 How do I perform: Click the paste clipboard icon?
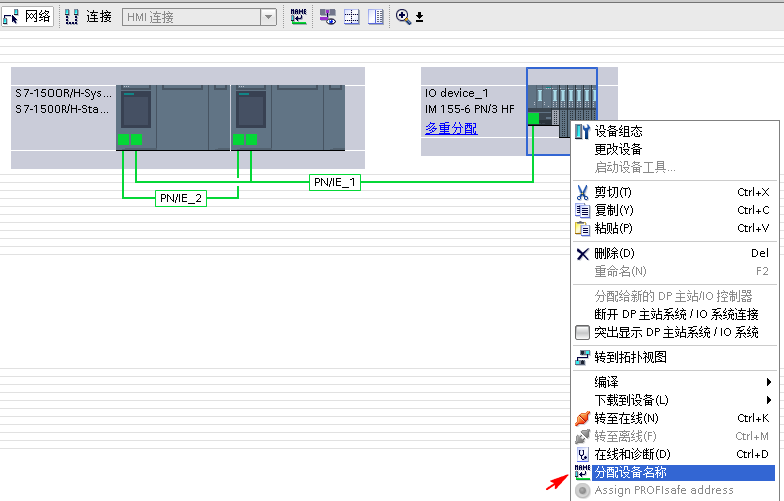582,228
